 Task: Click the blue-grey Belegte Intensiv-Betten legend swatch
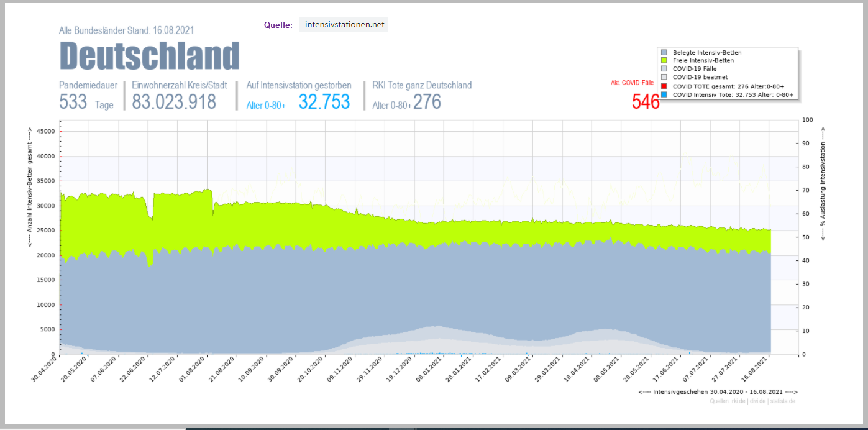[x=664, y=53]
